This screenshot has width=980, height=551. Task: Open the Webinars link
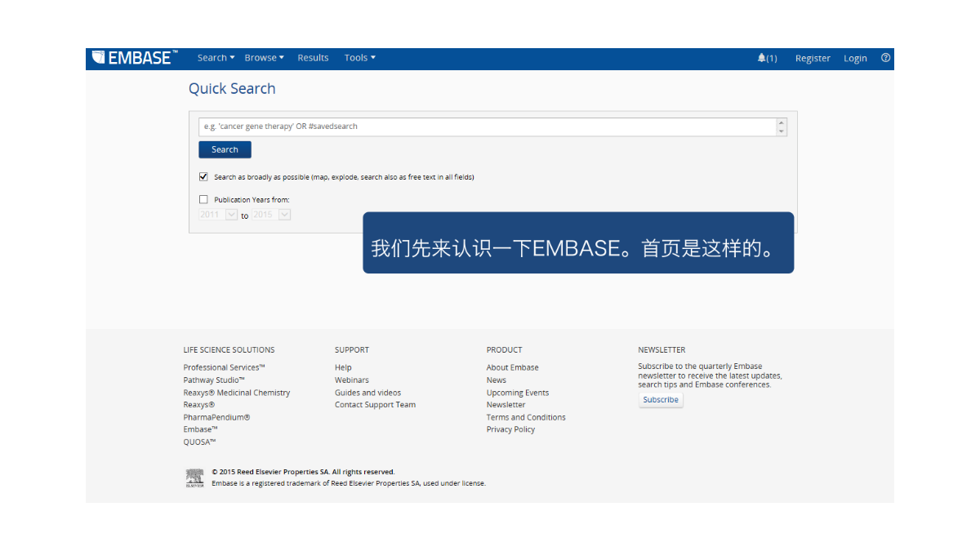pyautogui.click(x=352, y=380)
